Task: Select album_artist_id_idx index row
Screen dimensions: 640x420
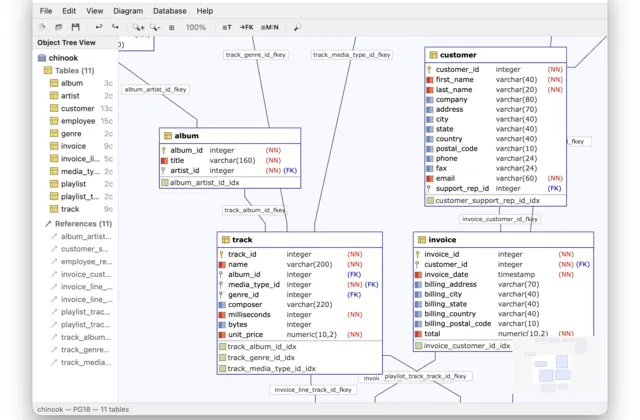Action: coord(230,182)
